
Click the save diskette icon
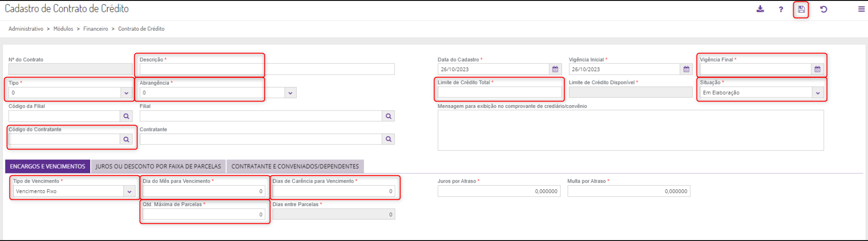click(801, 10)
